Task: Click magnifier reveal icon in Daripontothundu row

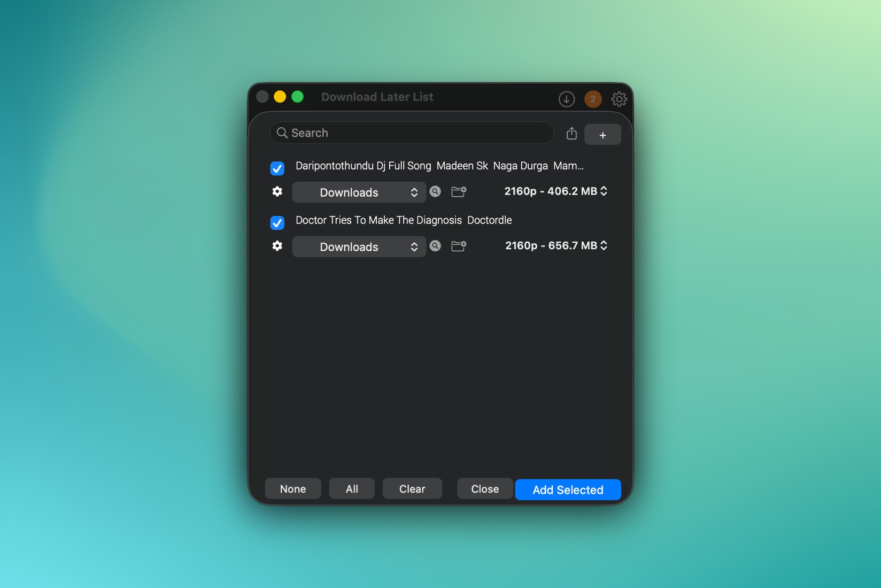Action: [x=435, y=191]
